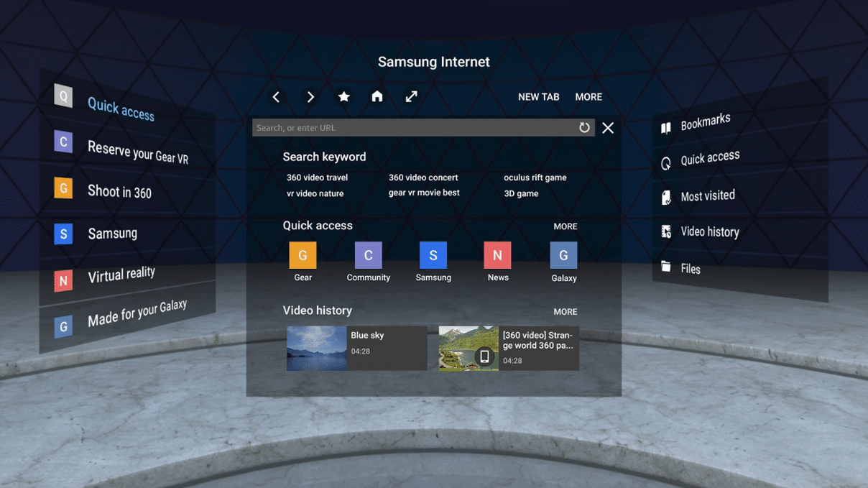Expand browser with the fullscreen arrows icon

(x=411, y=97)
